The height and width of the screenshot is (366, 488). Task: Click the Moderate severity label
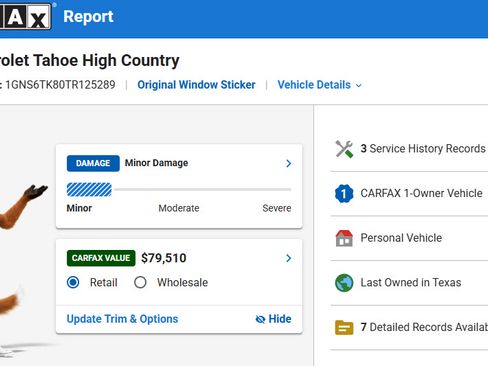coord(179,208)
